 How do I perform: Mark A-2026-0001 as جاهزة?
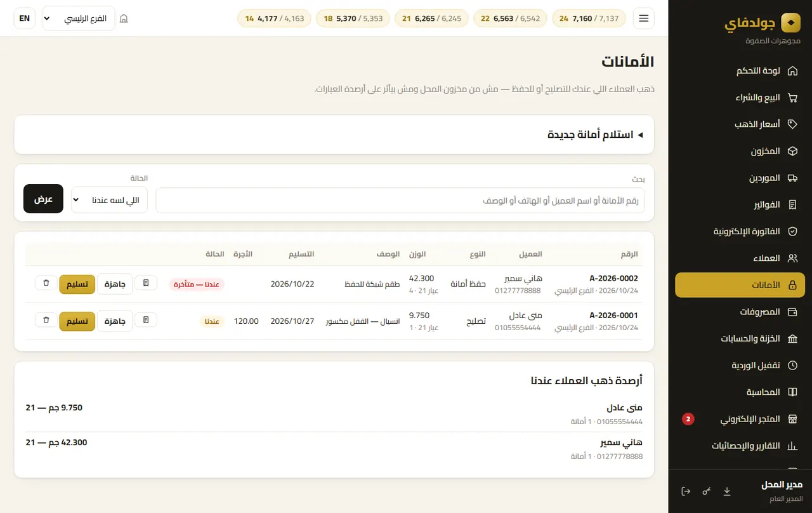[115, 321]
